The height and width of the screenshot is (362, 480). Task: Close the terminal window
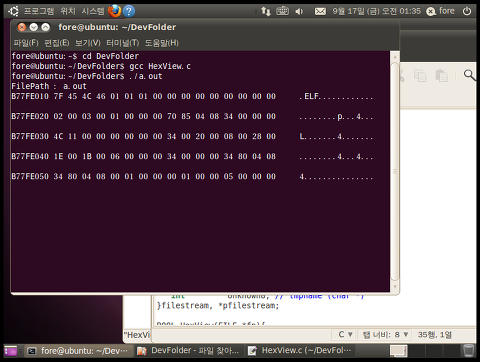(x=22, y=27)
